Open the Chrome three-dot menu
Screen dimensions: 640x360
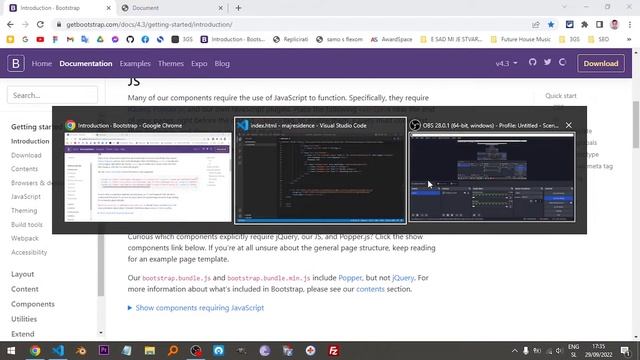point(629,24)
